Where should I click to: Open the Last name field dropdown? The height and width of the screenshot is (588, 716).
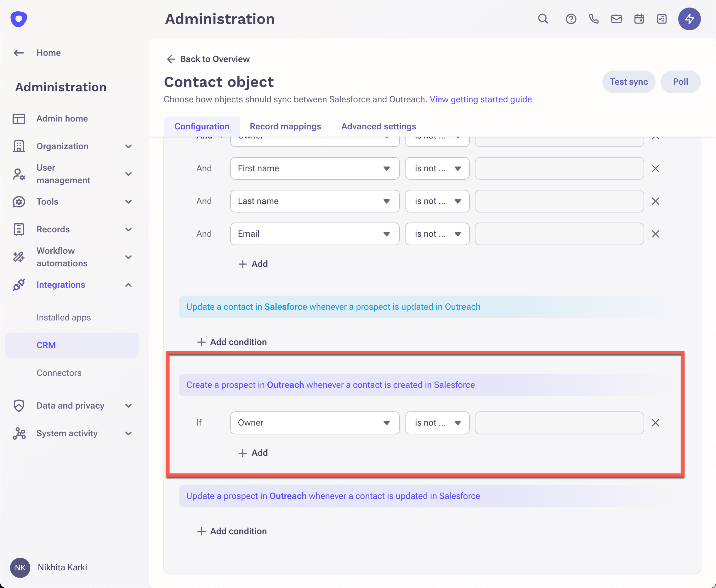(x=315, y=201)
